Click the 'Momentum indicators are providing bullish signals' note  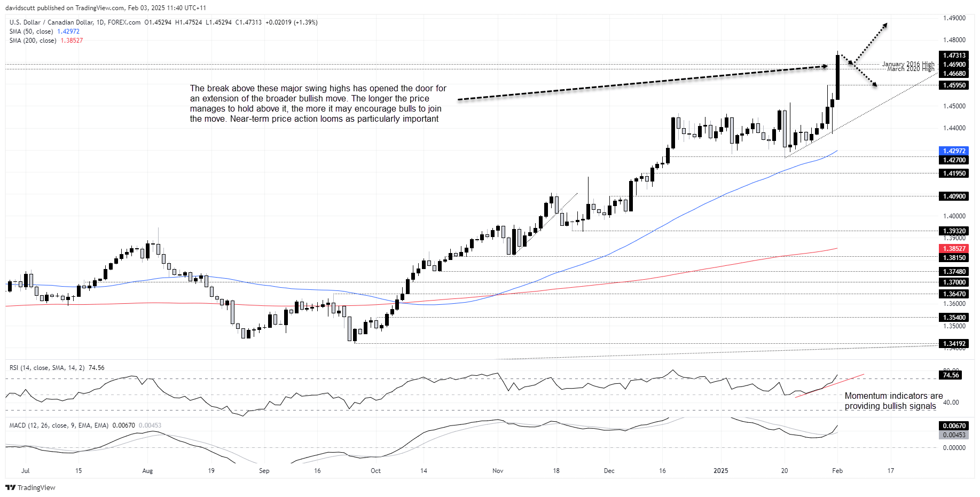(893, 401)
